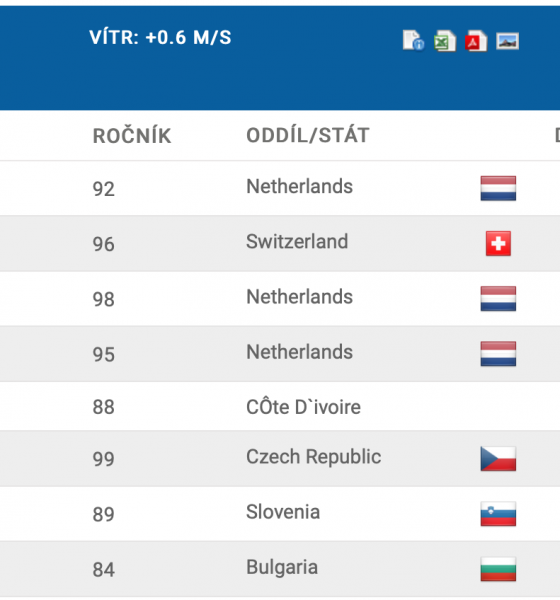Sort by the ROČNÍK column header
The image size is (560, 600).
point(132,136)
